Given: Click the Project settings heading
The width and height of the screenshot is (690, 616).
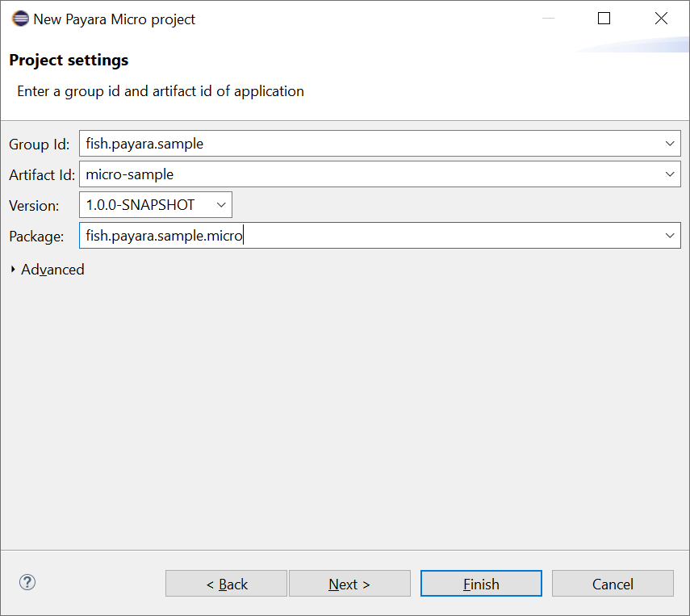Looking at the screenshot, I should coord(69,61).
